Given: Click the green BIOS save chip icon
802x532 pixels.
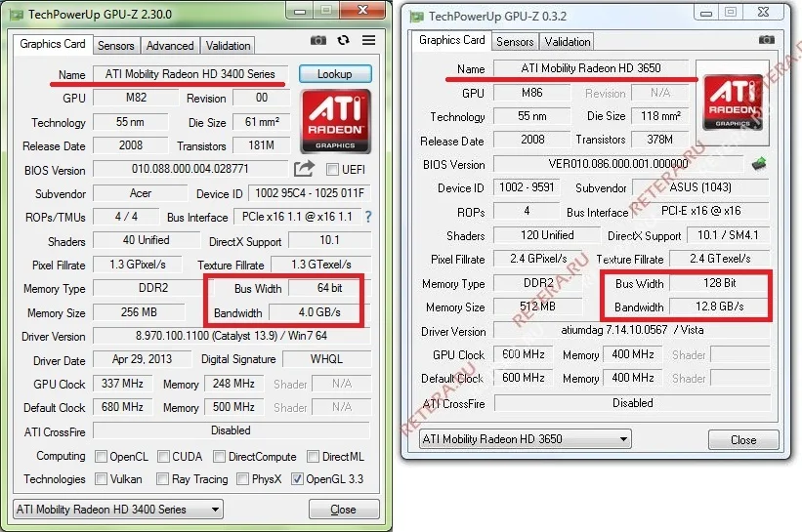Looking at the screenshot, I should coord(759,164).
